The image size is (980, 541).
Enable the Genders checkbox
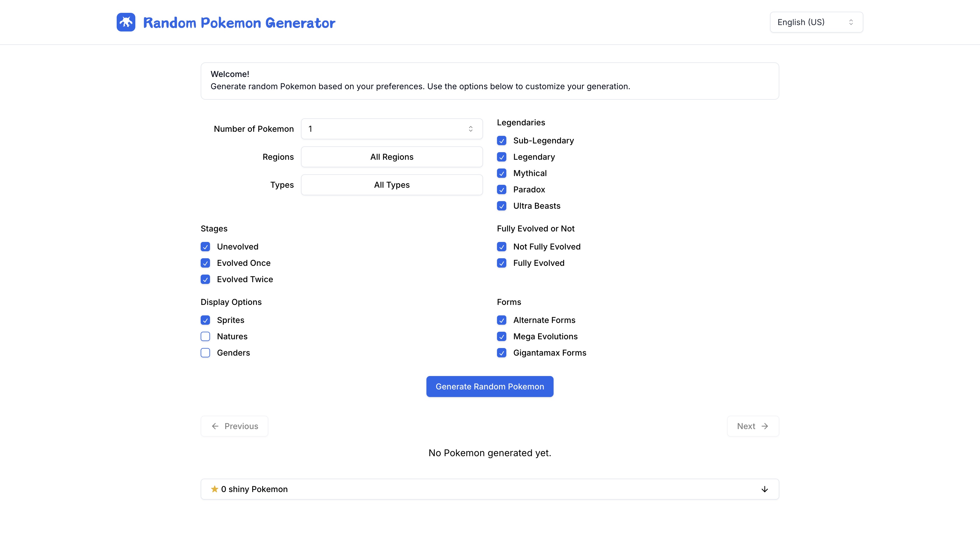click(x=205, y=353)
